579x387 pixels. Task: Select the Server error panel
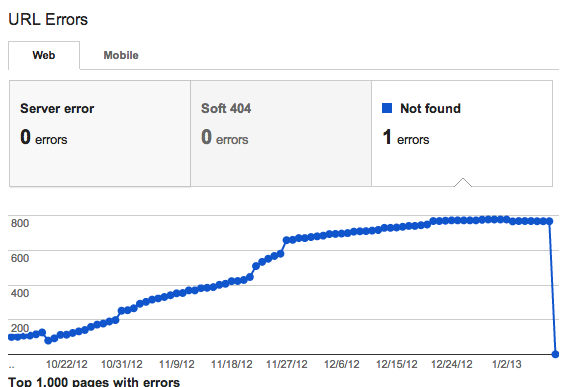[100, 133]
